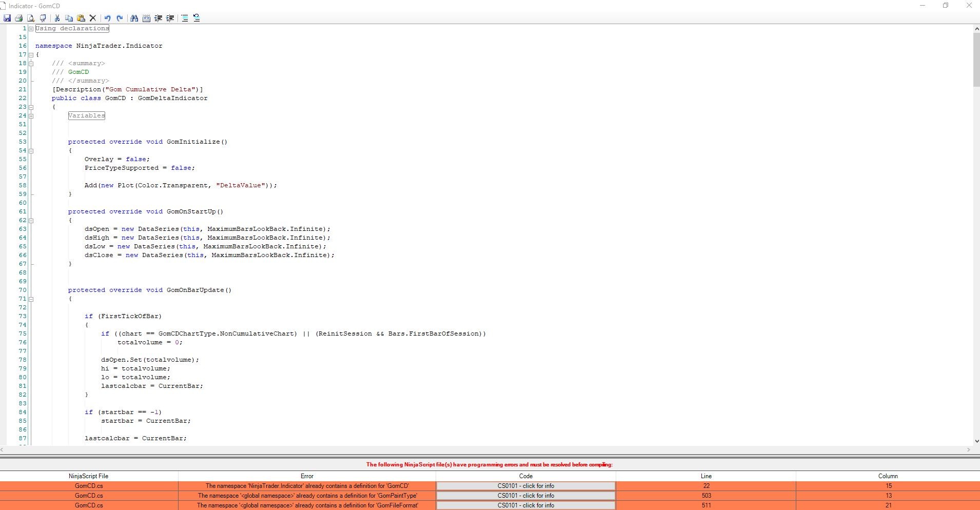
Task: Click the editor scrollbar up arrow
Action: 976,29
